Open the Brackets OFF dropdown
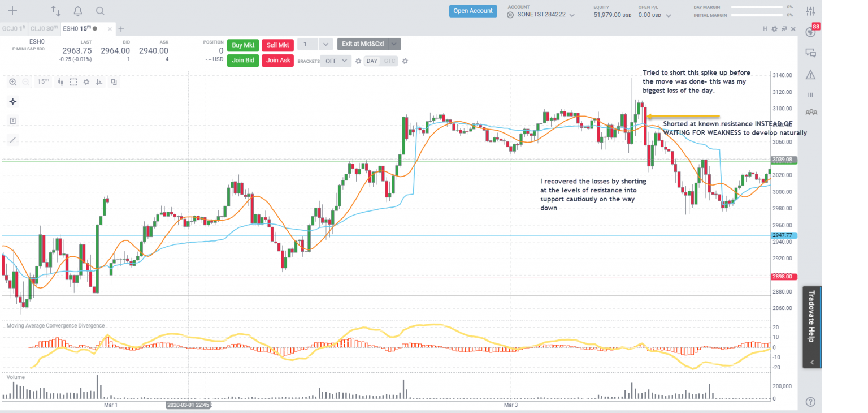Image resolution: width=868 pixels, height=413 pixels. (336, 61)
